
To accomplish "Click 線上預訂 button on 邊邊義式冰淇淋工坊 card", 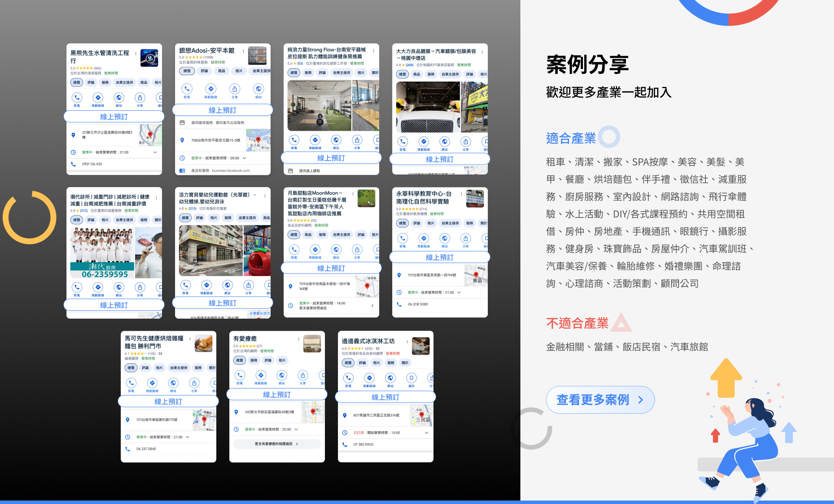I will click(385, 397).
